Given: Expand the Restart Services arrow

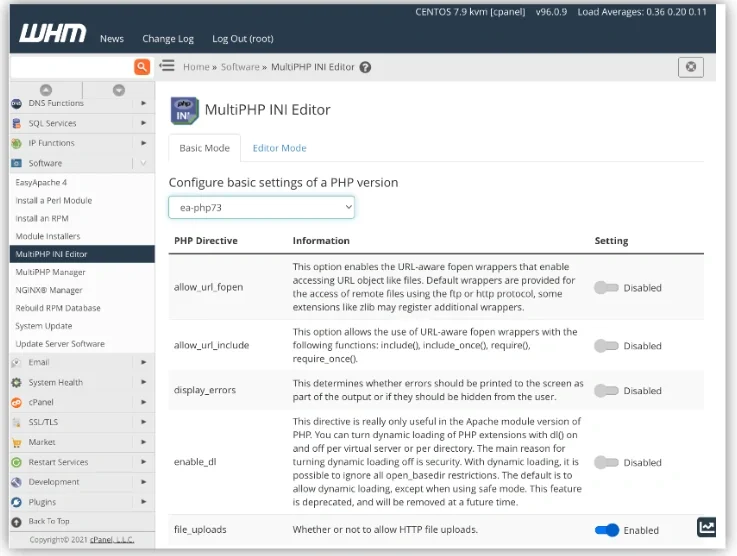Looking at the screenshot, I should point(143,462).
